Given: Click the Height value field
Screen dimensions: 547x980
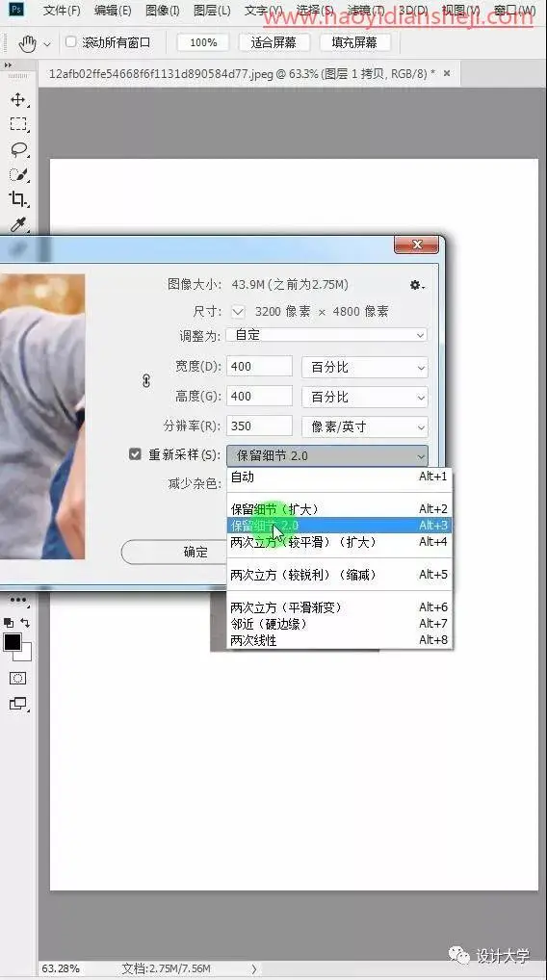Looking at the screenshot, I should coord(259,397).
